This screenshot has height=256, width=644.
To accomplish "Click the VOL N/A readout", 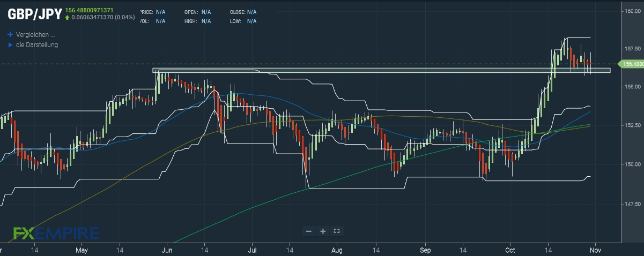I will tap(153, 21).
